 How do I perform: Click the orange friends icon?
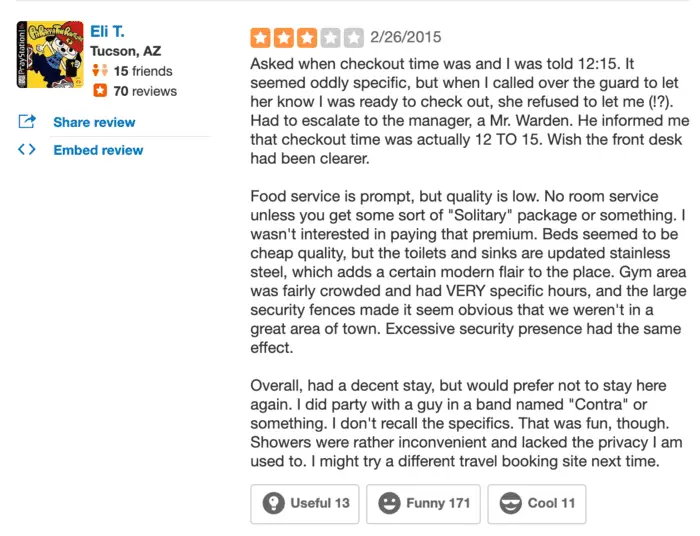tap(99, 71)
